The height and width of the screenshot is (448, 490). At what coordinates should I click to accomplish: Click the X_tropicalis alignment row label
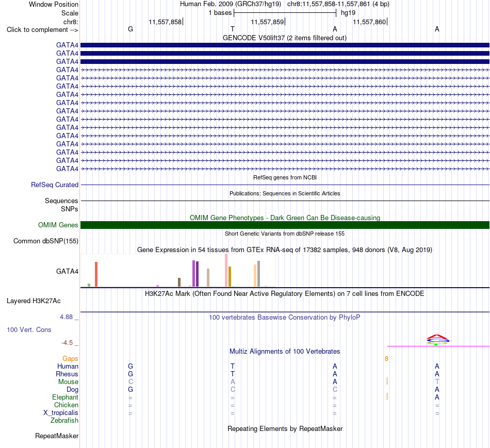point(61,413)
